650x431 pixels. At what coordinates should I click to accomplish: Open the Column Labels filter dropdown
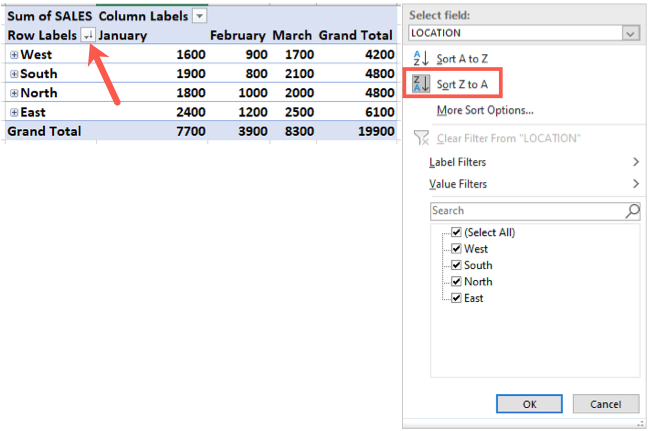pos(199,16)
